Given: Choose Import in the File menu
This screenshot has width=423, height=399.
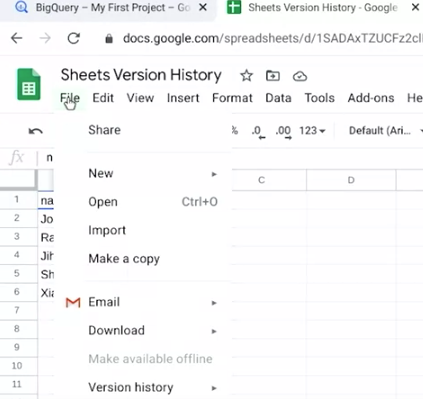Looking at the screenshot, I should (x=143, y=230).
